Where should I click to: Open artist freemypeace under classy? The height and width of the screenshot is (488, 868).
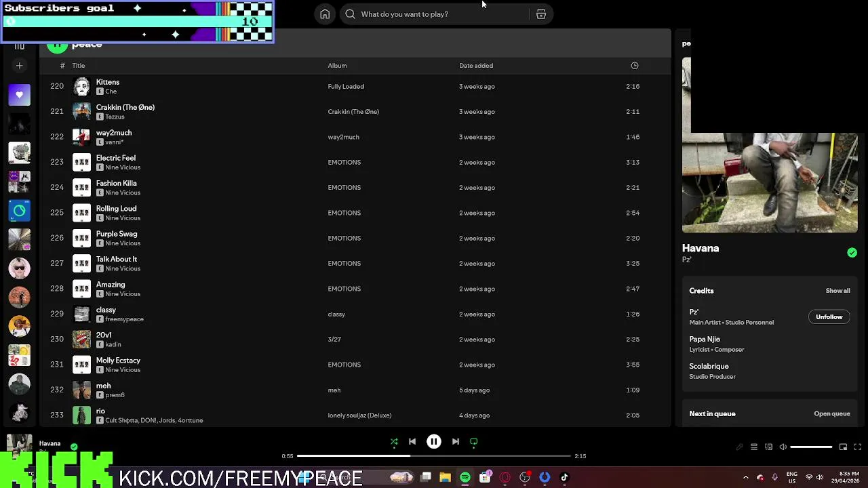click(124, 319)
